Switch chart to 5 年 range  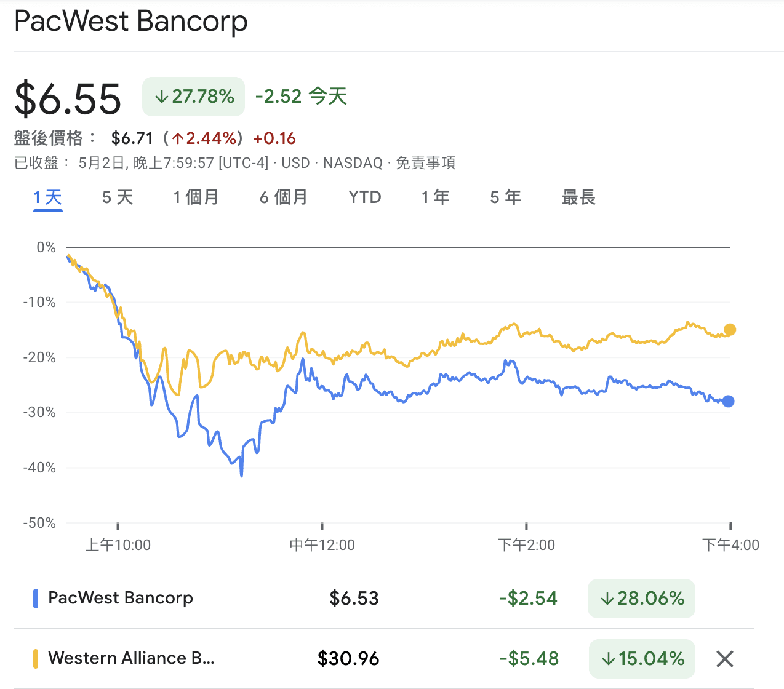pyautogui.click(x=506, y=197)
